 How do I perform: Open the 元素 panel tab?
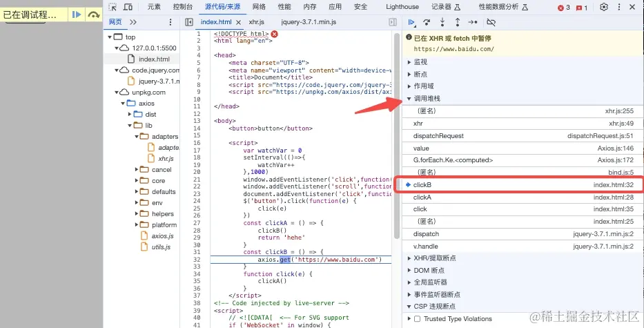(x=154, y=7)
